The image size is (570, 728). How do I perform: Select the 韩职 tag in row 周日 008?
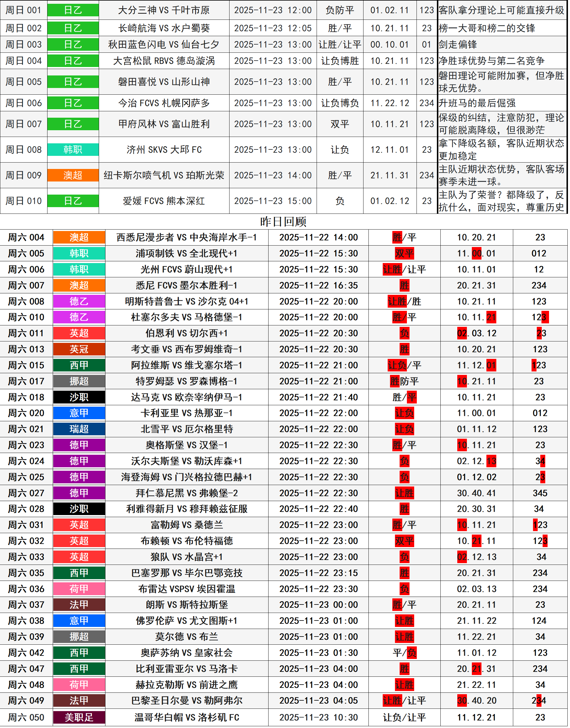(73, 149)
